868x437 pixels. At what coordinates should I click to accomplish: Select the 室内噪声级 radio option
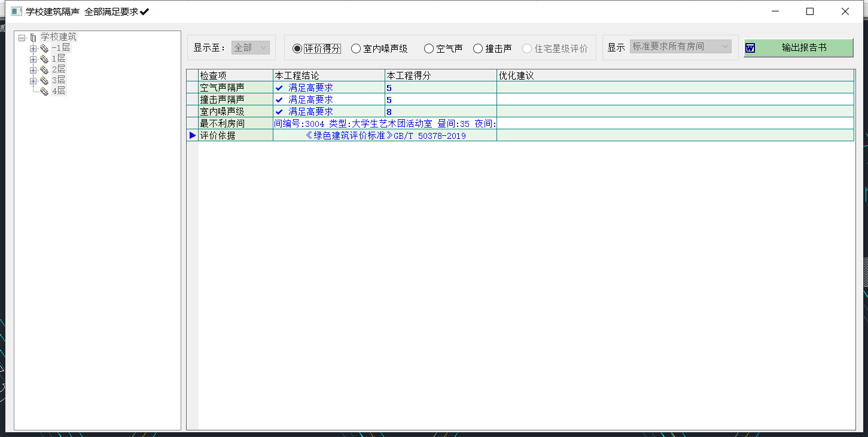[356, 48]
